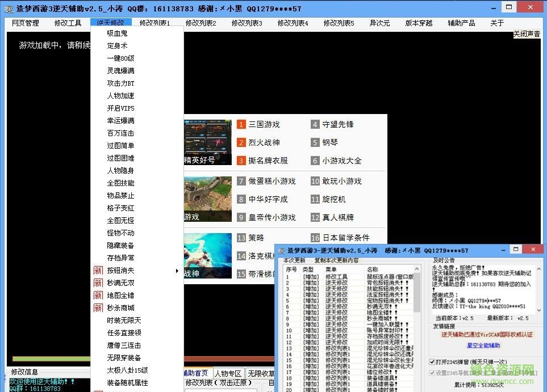Switch to the 人物专区 tab
Image resolution: width=547 pixels, height=392 pixels.
click(x=227, y=373)
